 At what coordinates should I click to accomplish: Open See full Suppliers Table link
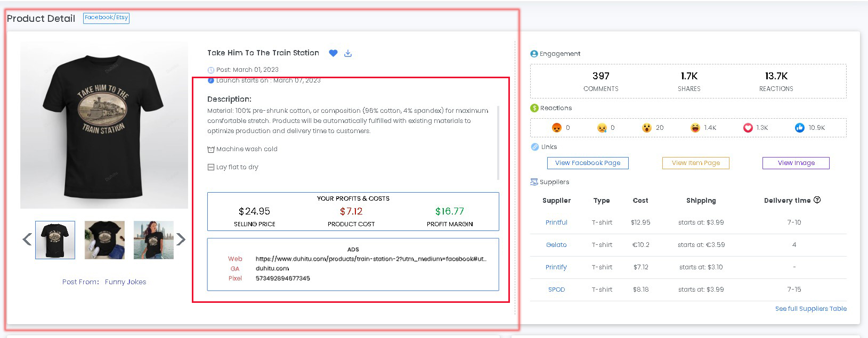[810, 309]
